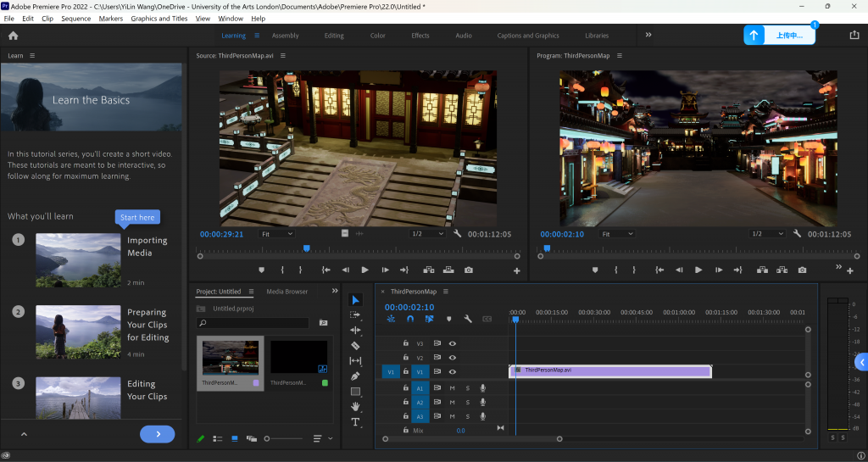Image resolution: width=868 pixels, height=462 pixels.
Task: Click Source monitor timecode 00:00:29:21
Action: coord(221,234)
